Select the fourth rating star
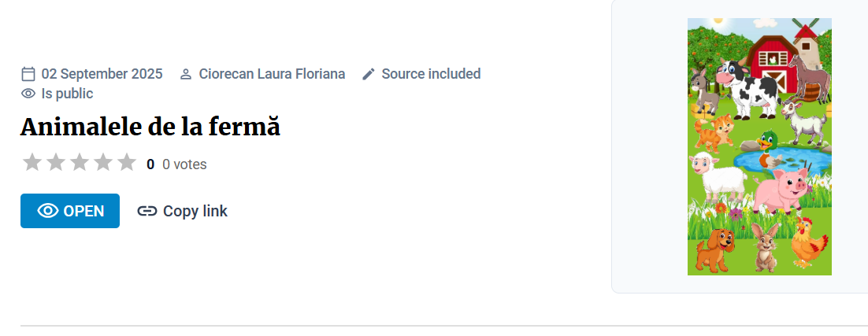Image resolution: width=868 pixels, height=336 pixels. [103, 163]
